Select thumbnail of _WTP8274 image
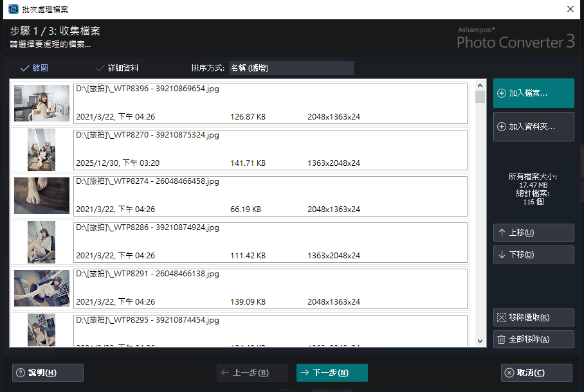Screen dimensions: 584x392 click(42, 195)
